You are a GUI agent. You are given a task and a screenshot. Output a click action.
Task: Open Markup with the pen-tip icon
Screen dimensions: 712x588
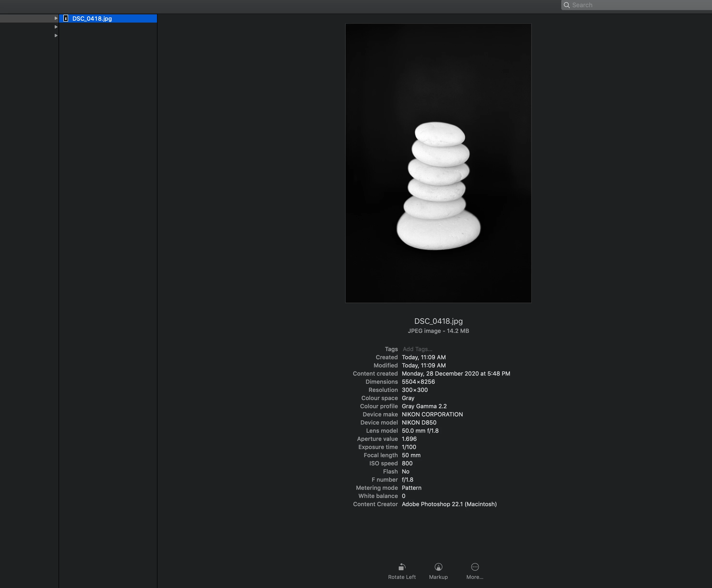click(x=438, y=567)
